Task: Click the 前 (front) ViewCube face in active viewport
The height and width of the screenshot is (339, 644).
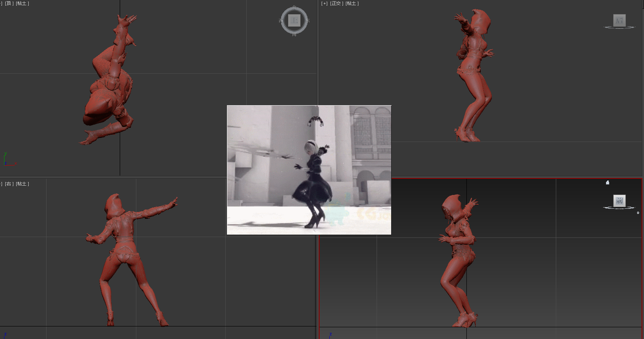Action: (x=619, y=201)
